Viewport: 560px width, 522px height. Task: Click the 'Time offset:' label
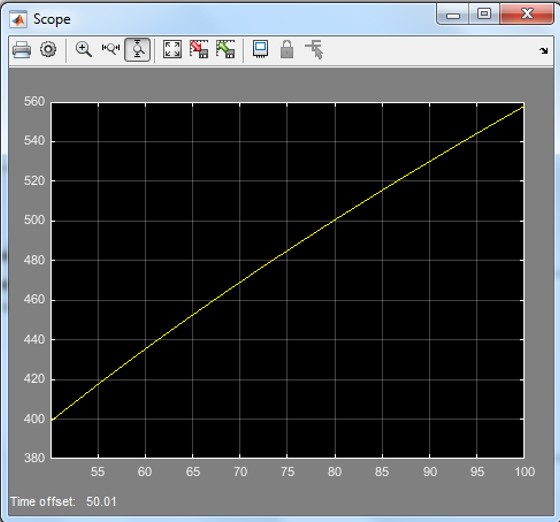click(43, 502)
